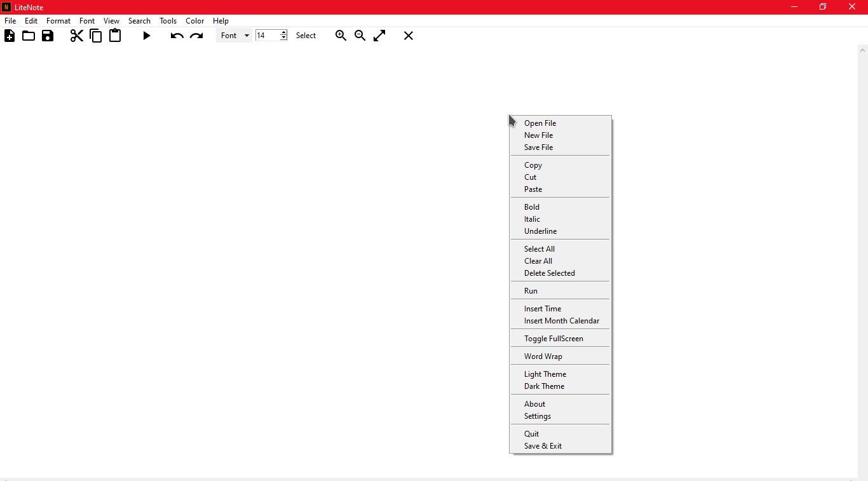
Task: Select Cut from context menu
Action: (x=560, y=177)
